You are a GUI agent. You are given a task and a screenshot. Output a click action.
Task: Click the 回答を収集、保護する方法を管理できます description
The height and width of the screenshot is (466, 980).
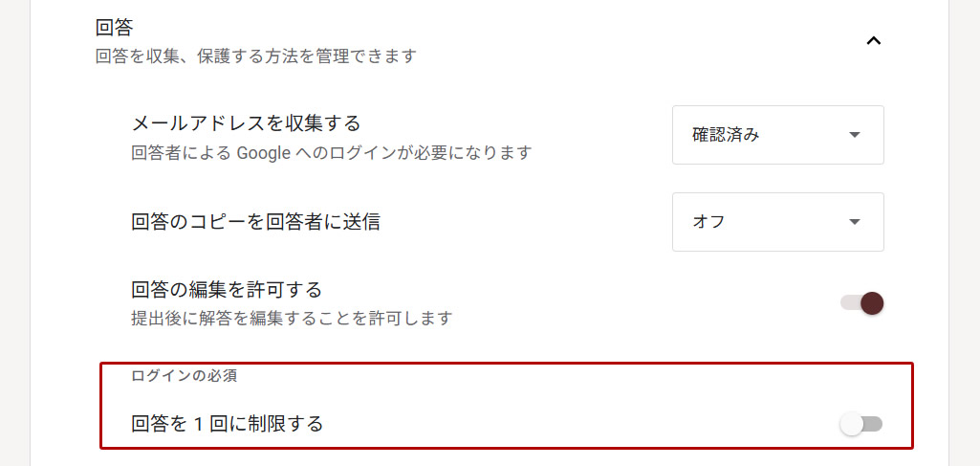pos(256,56)
